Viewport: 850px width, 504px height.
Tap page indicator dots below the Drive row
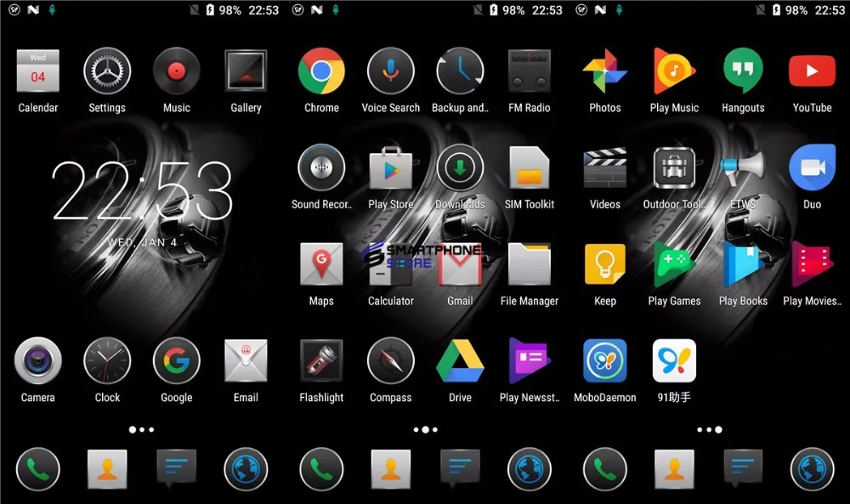click(426, 430)
